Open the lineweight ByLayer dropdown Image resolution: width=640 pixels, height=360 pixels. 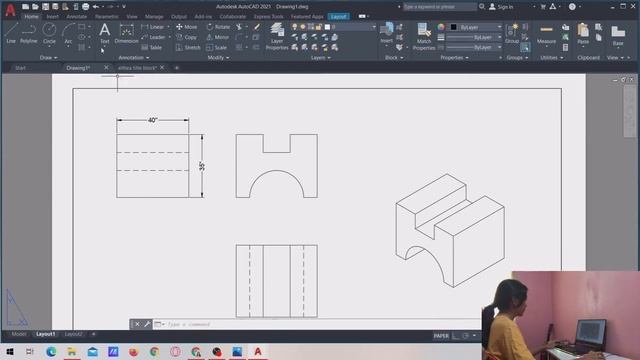tap(474, 37)
